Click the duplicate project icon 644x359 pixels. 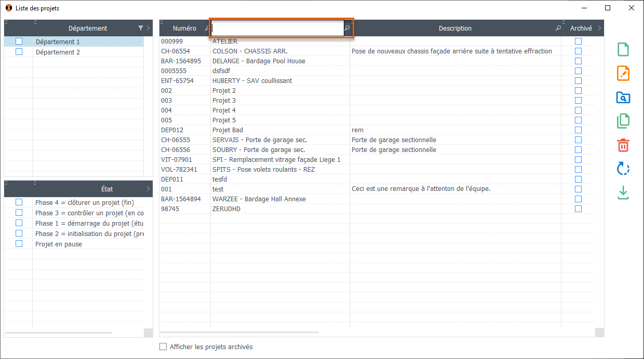pyautogui.click(x=623, y=121)
